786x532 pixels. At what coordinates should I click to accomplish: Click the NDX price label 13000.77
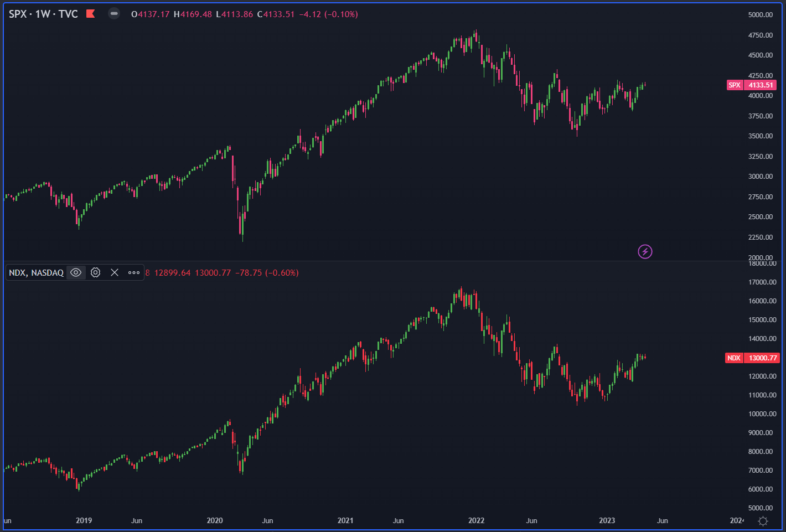coord(762,358)
